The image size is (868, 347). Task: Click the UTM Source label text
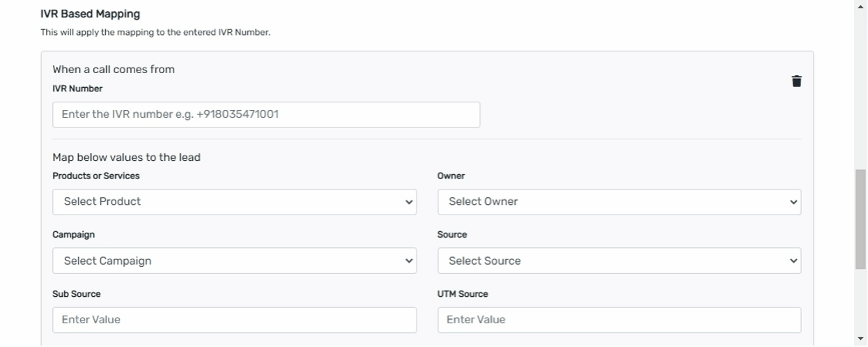tap(463, 294)
